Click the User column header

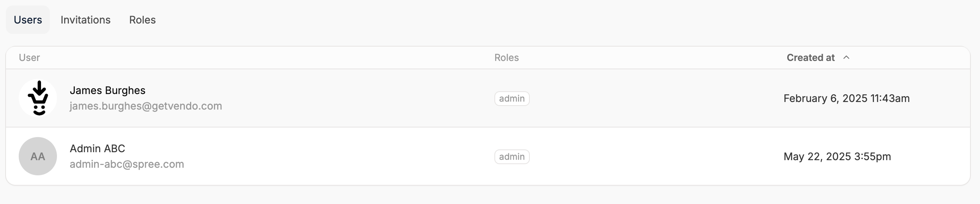click(29, 58)
